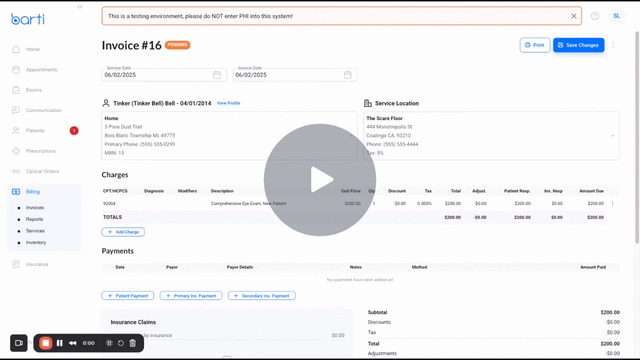This screenshot has width=640, height=360.
Task: Add a Primary Ins. Payment
Action: [191, 296]
